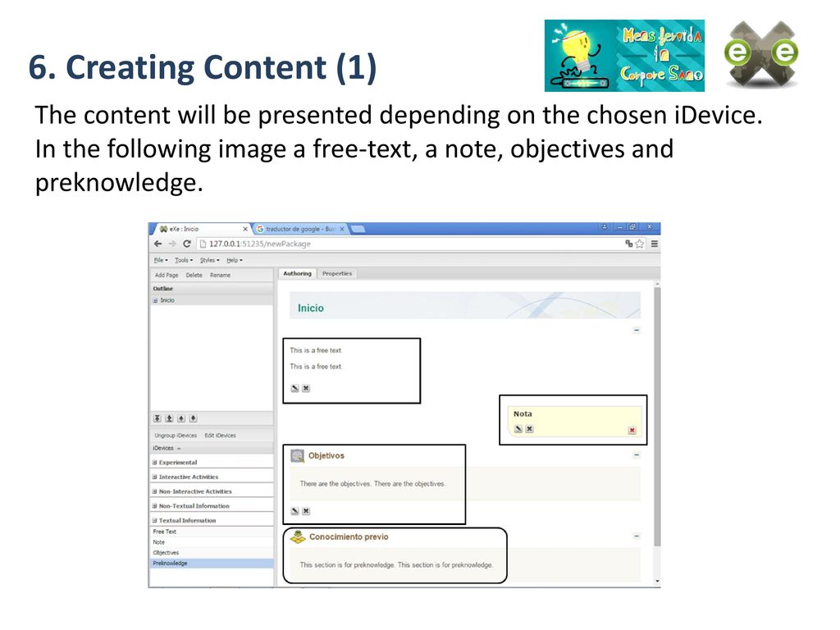Close the traductor de google tab
This screenshot has height=630, width=840.
pyautogui.click(x=342, y=229)
